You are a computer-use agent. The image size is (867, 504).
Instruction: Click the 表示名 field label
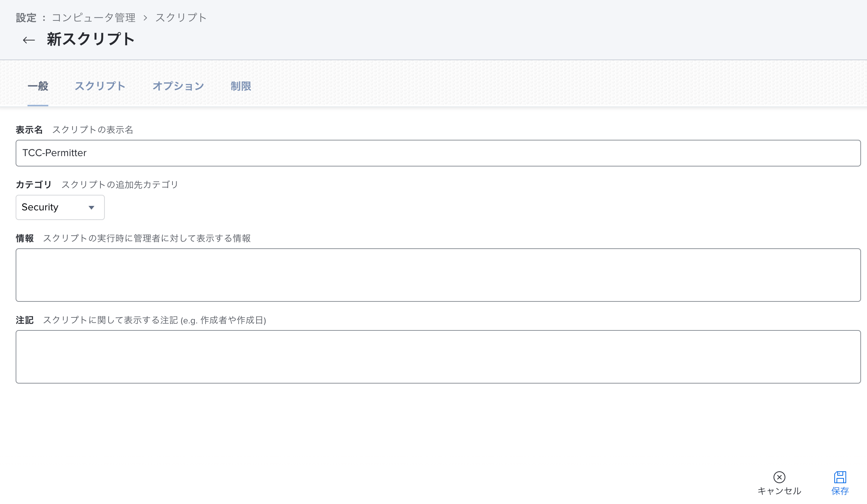tap(29, 130)
